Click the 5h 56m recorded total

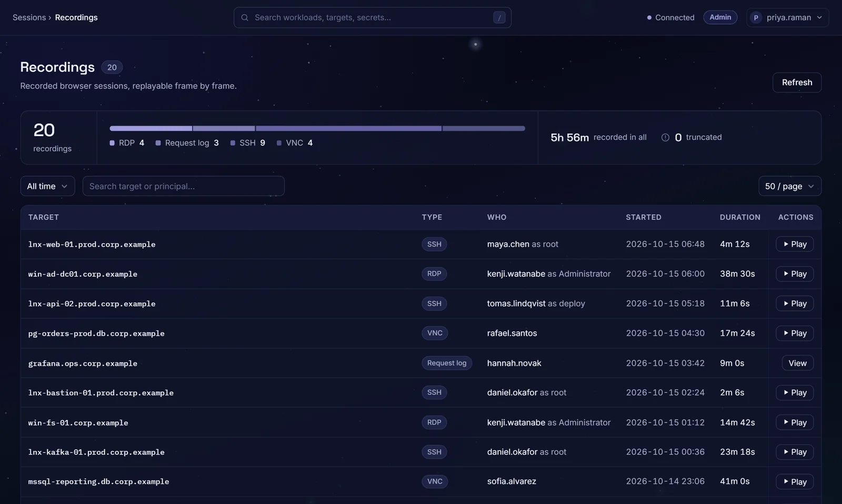pyautogui.click(x=569, y=137)
